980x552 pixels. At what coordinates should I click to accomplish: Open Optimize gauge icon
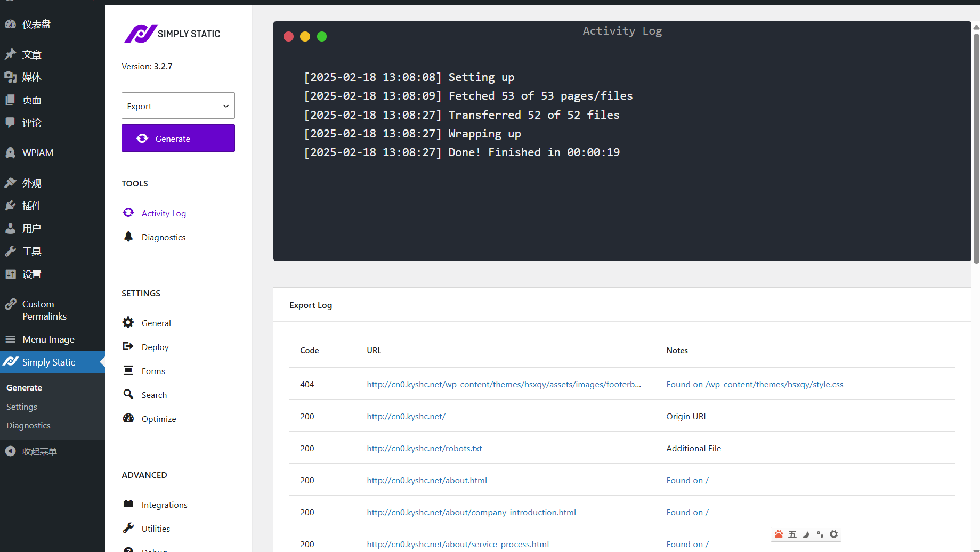[128, 418]
